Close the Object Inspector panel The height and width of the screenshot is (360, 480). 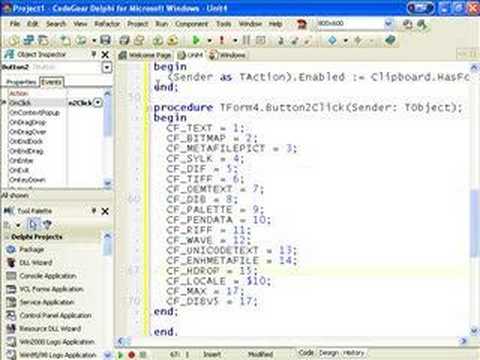tap(105, 55)
